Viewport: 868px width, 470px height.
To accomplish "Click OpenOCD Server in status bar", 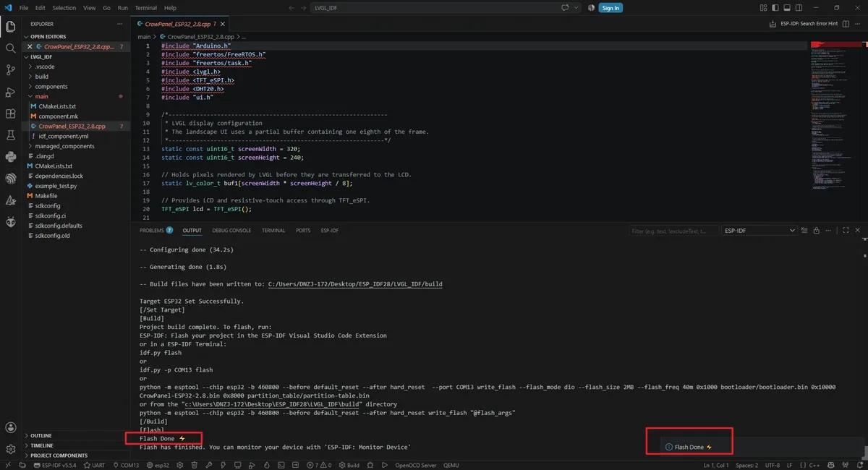I will click(416, 465).
